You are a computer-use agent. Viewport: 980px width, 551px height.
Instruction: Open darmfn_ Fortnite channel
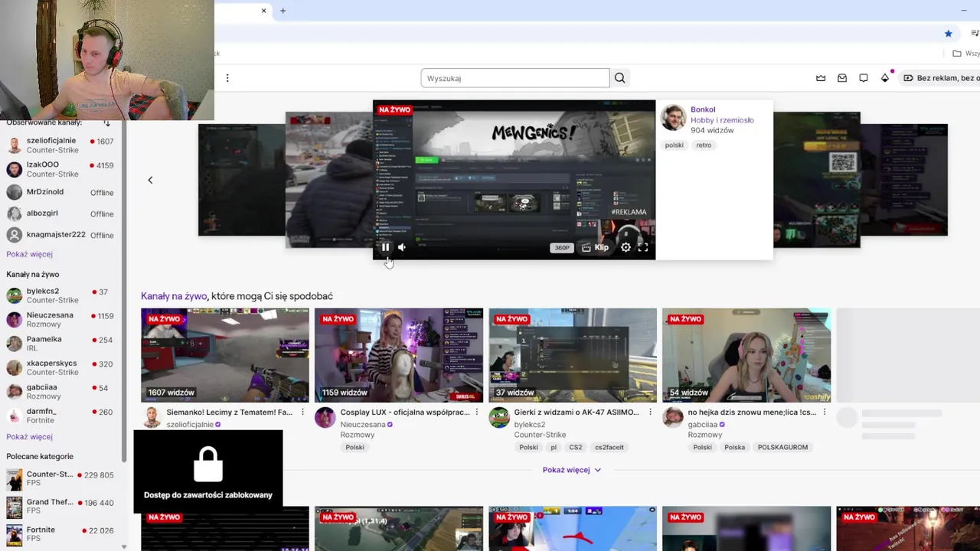pos(61,416)
